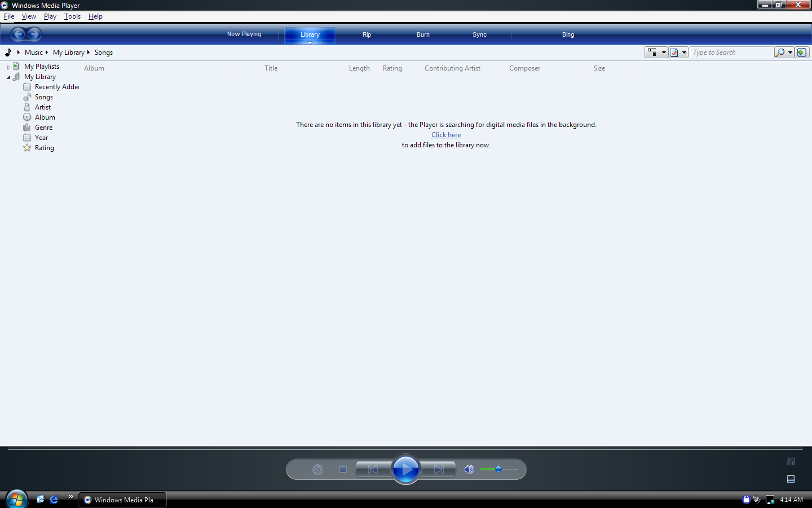812x508 pixels.
Task: Switch to the Sync tab
Action: click(479, 34)
